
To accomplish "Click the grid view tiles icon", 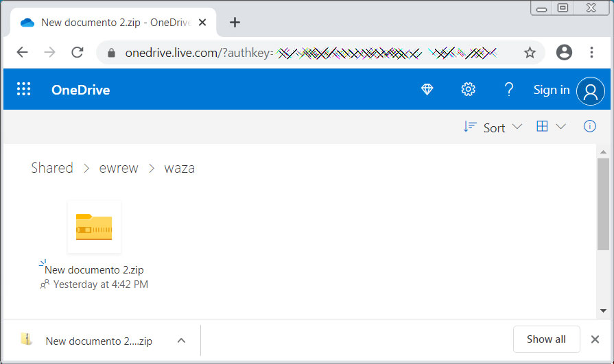I will point(542,126).
